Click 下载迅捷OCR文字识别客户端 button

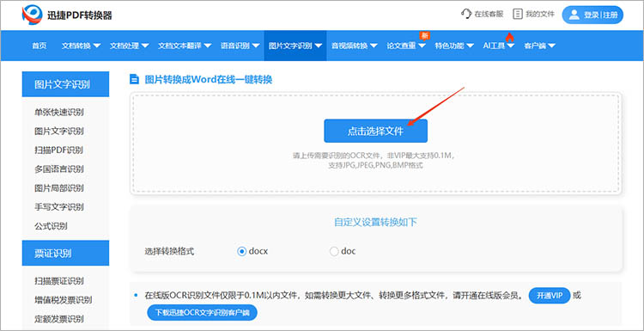[x=202, y=313]
